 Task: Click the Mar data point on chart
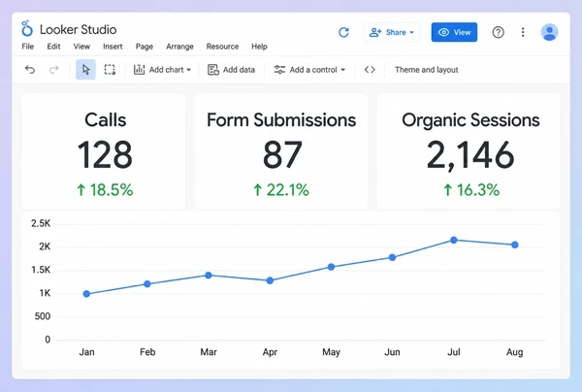(x=209, y=275)
